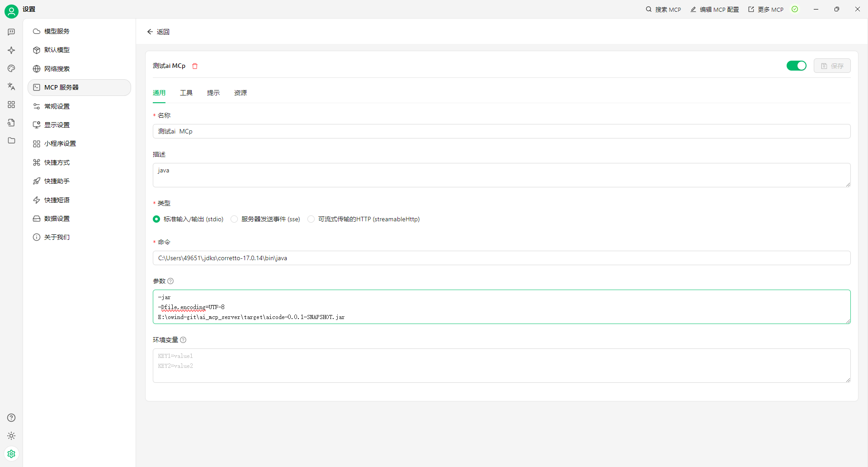Switch to the 工具 tab
The height and width of the screenshot is (467, 868).
tap(186, 93)
